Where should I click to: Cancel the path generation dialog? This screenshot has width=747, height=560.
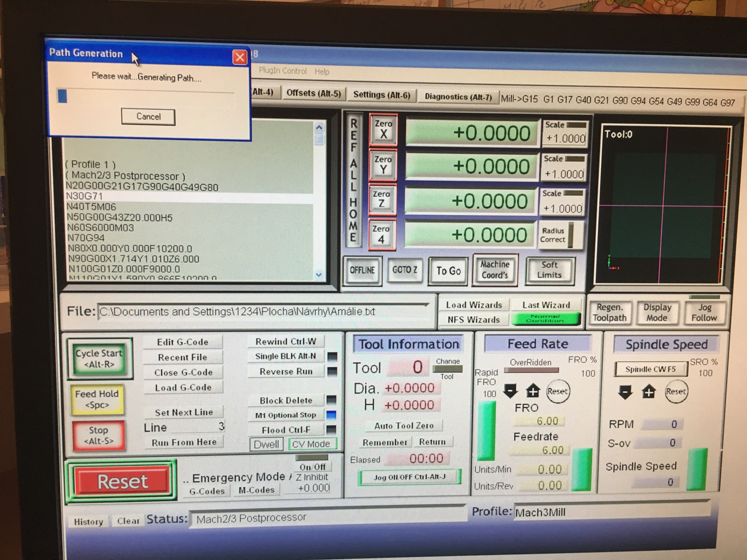tap(148, 117)
